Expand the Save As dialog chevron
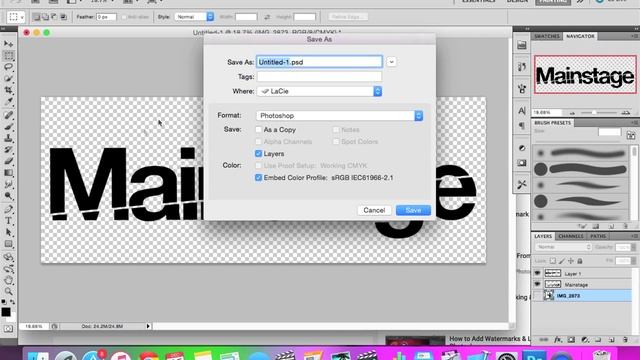640x360 pixels. click(391, 62)
